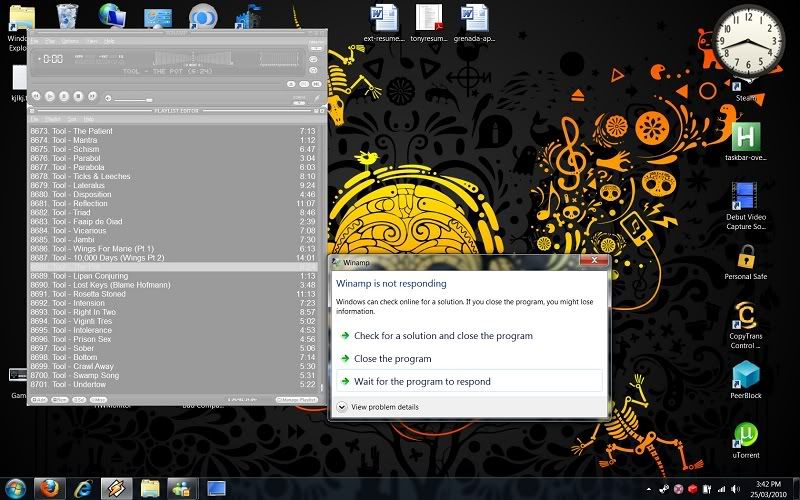Open Windows Explorer folder on taskbar
This screenshot has width=800, height=500.
point(149,489)
